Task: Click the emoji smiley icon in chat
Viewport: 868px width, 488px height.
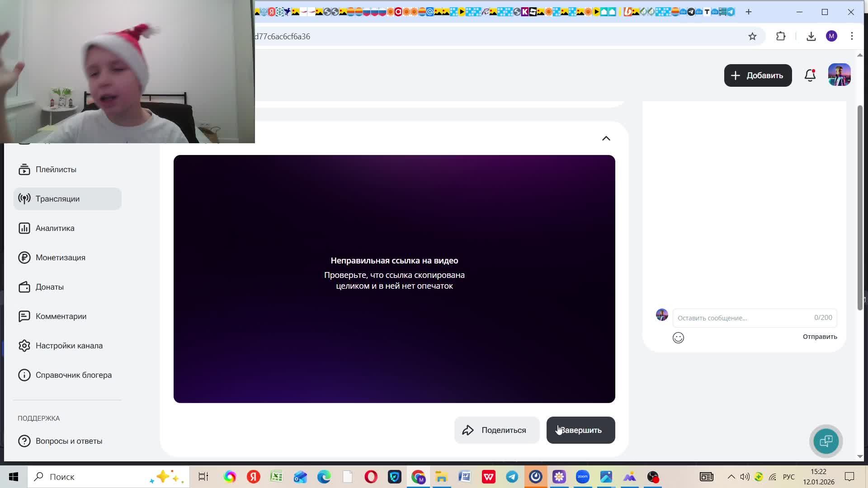Action: coord(678,338)
